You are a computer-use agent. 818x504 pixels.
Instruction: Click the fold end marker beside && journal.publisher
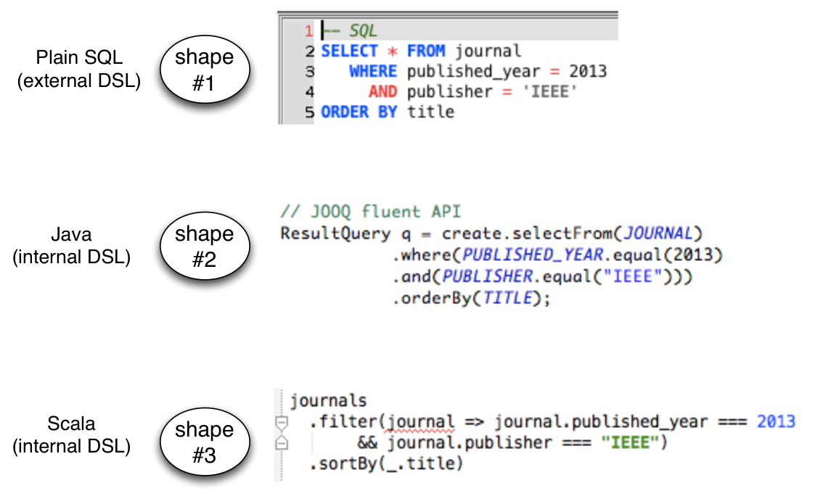point(282,443)
